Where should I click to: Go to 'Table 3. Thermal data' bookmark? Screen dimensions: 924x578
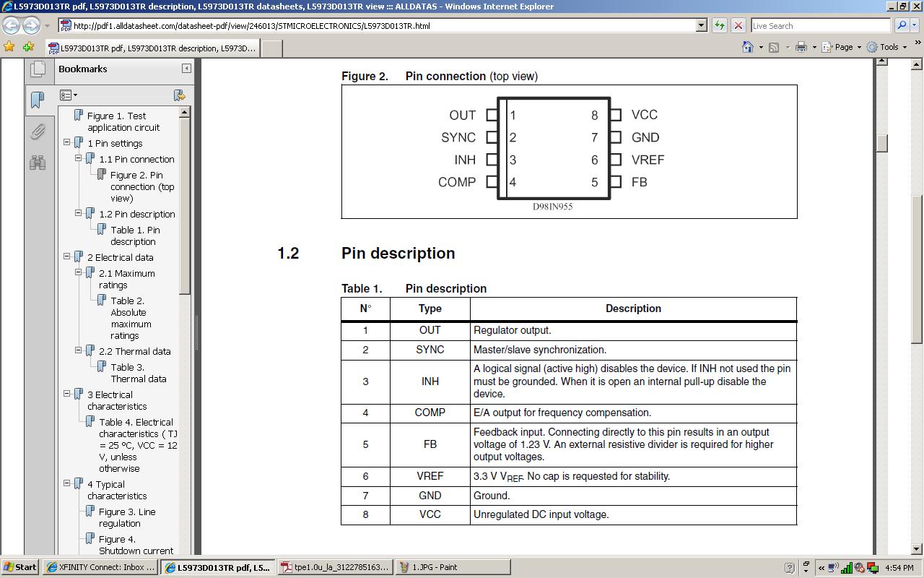click(138, 373)
